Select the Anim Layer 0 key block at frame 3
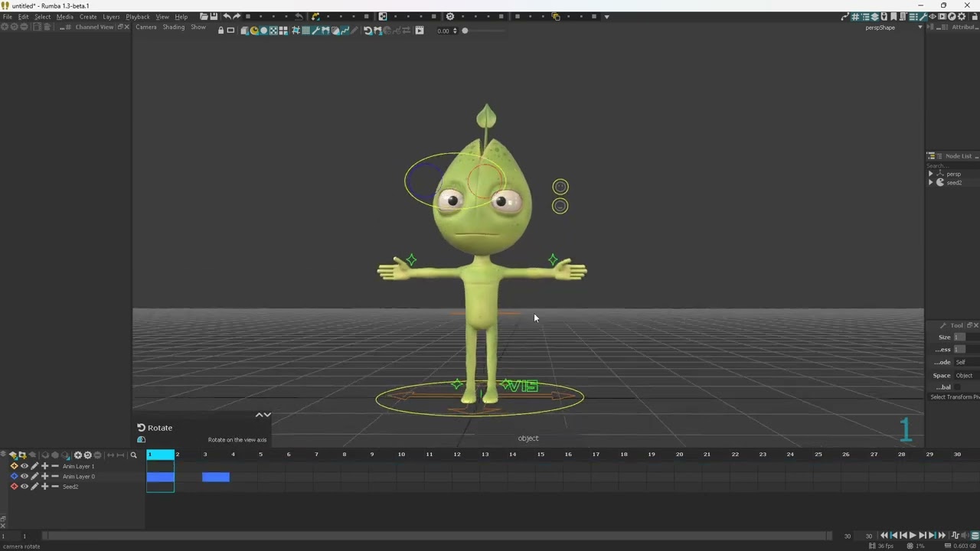The height and width of the screenshot is (551, 980). click(216, 477)
